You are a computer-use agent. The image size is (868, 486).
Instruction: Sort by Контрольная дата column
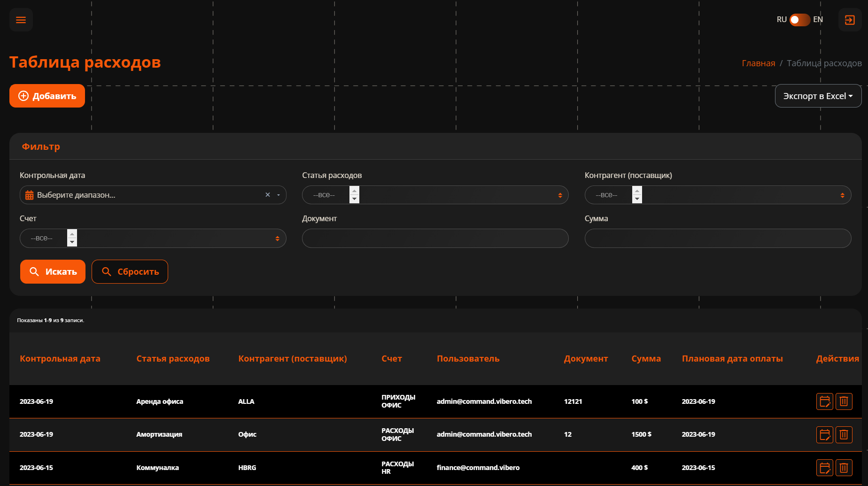(60, 358)
